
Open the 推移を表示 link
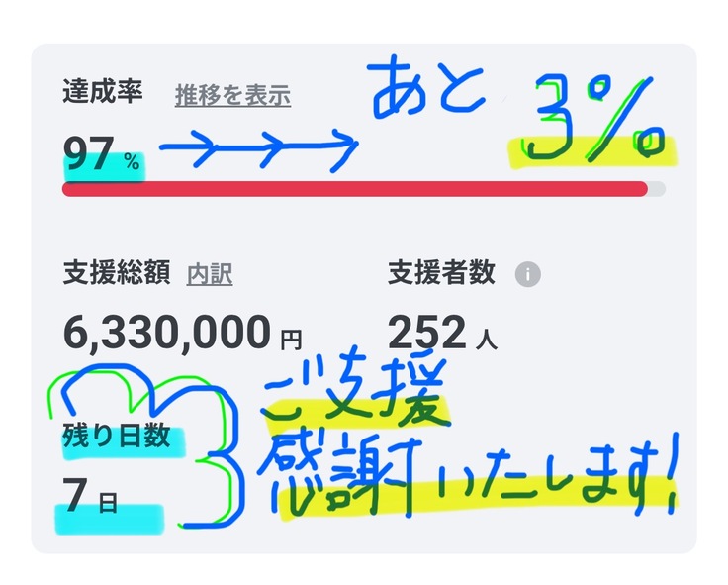tap(232, 96)
